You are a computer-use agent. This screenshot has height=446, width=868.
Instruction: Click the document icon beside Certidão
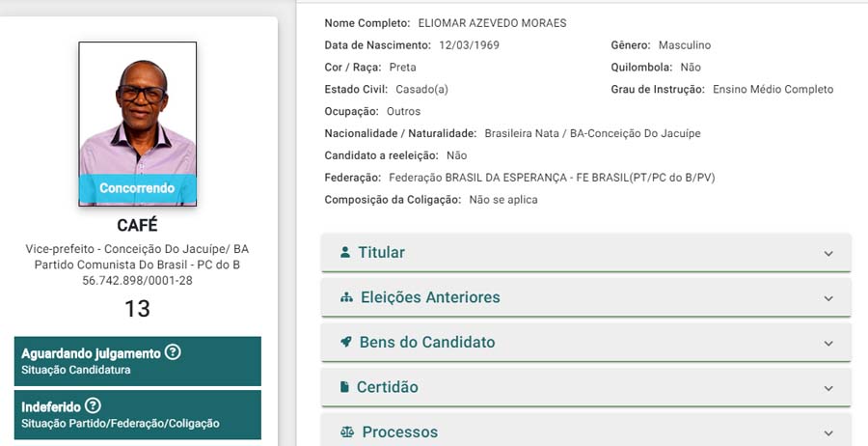tap(344, 387)
